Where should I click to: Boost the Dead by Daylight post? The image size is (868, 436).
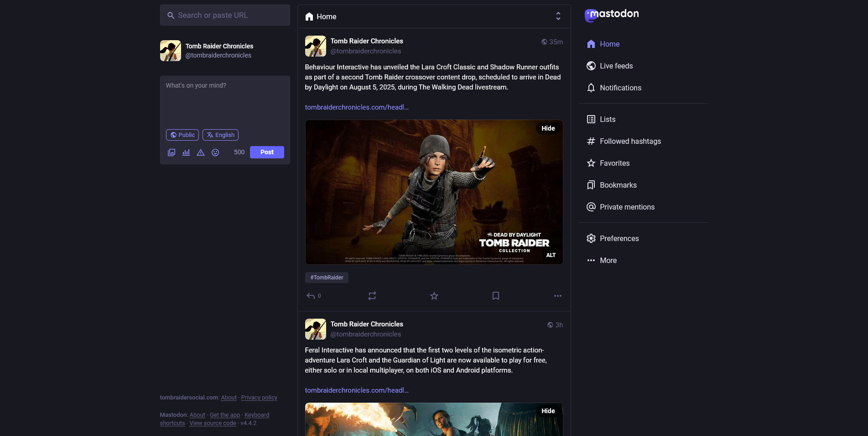coord(372,296)
